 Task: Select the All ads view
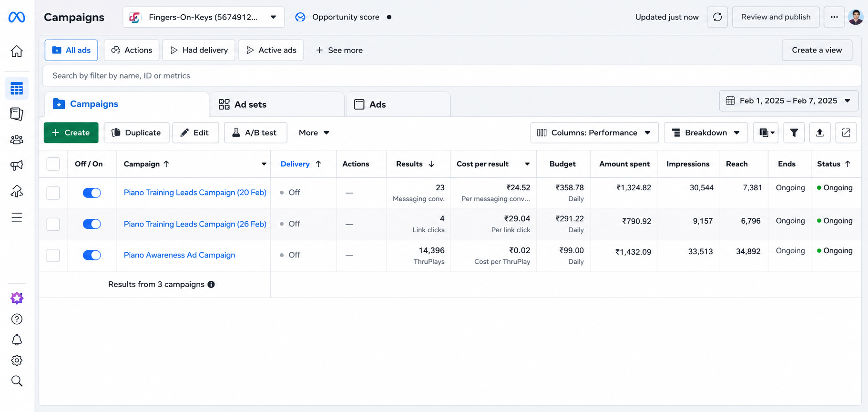(71, 50)
